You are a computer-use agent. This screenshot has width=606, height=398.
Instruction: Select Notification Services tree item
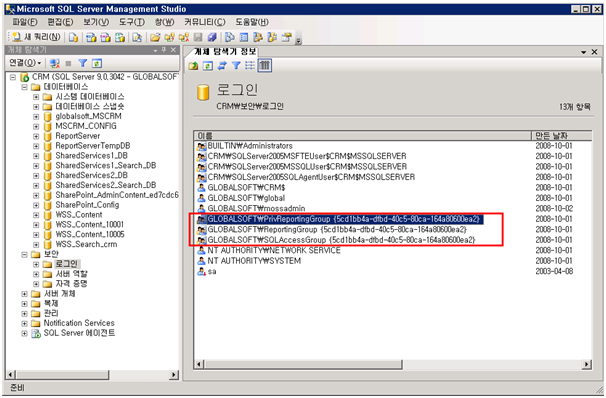[79, 323]
